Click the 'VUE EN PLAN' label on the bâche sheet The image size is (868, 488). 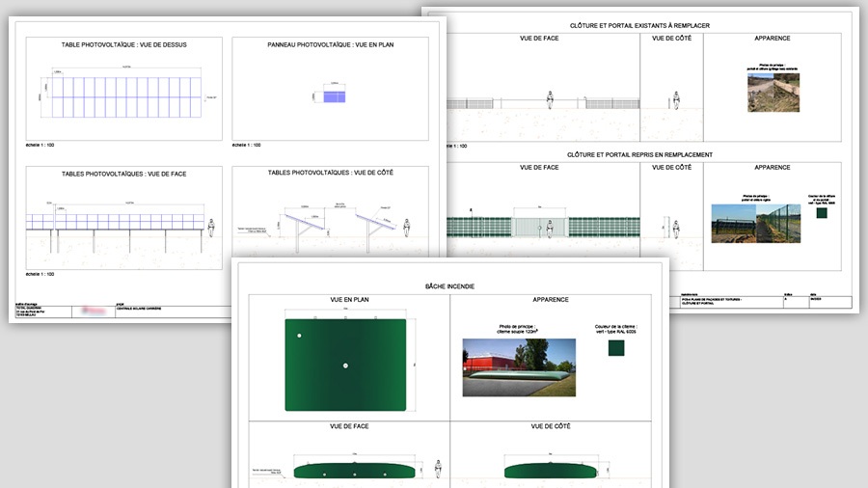pos(349,299)
